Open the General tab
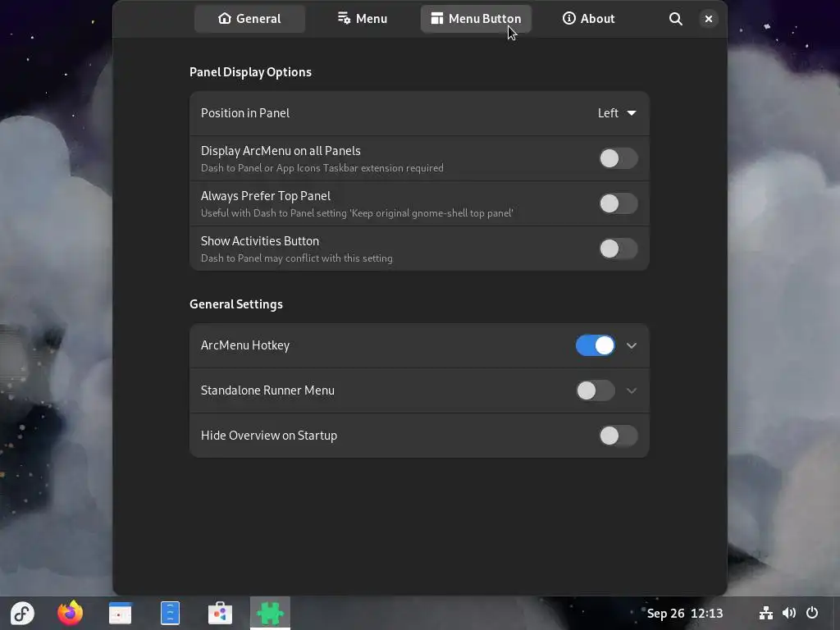This screenshot has width=840, height=630. 249,19
